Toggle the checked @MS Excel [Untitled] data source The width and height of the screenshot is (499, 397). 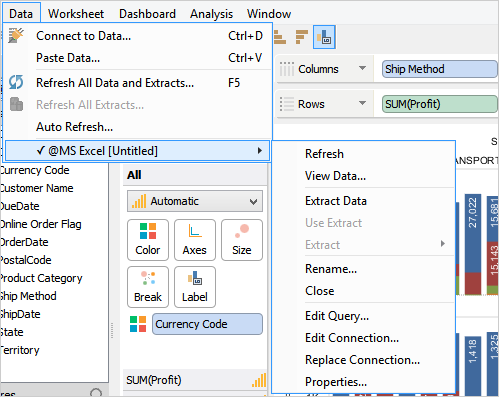point(137,151)
